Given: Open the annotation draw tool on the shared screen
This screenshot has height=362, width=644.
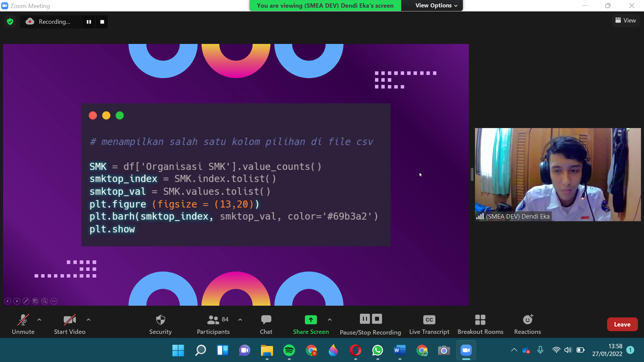Looking at the screenshot, I should point(26,301).
